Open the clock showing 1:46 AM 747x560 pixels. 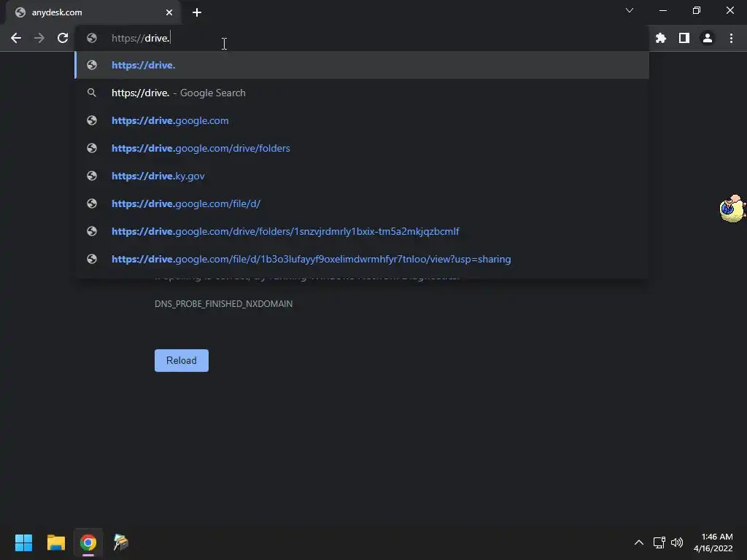(x=713, y=542)
